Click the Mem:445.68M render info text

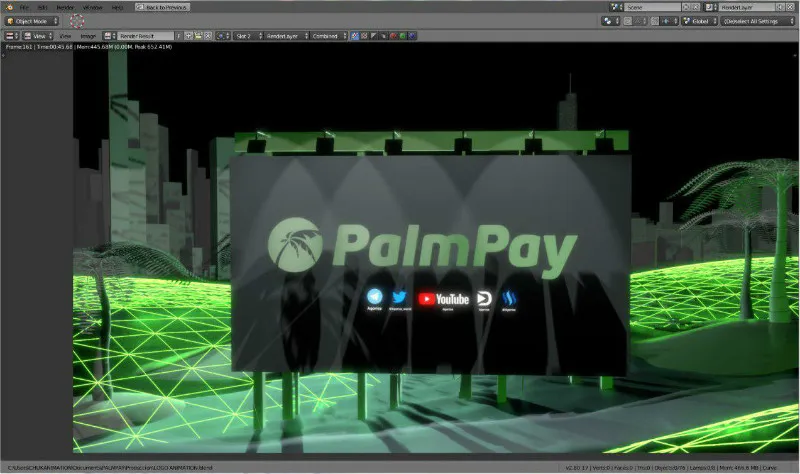pos(94,47)
